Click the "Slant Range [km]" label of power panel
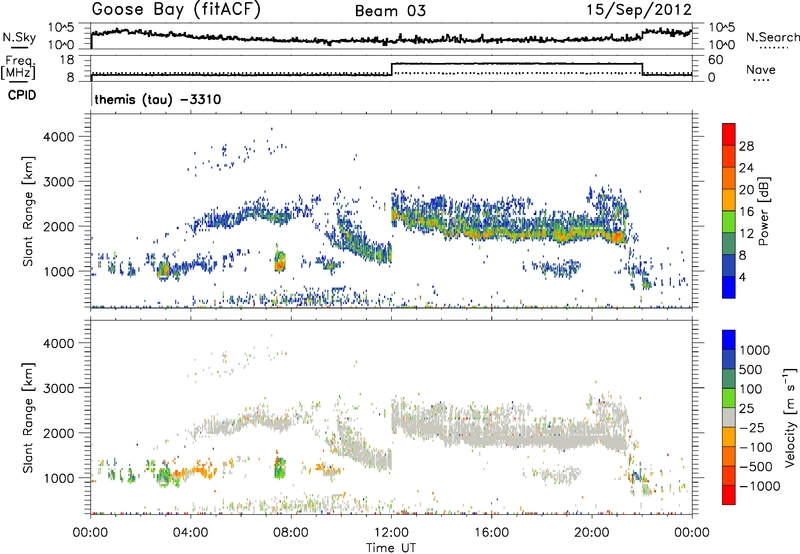 (28, 211)
